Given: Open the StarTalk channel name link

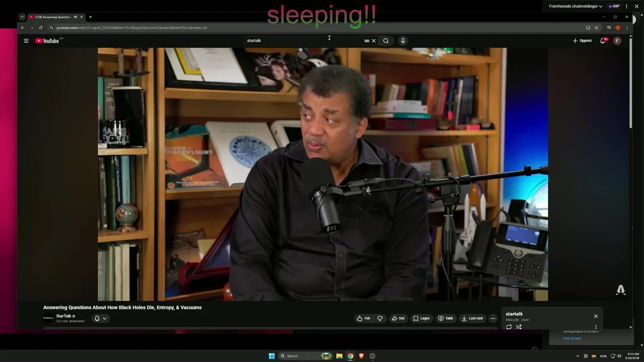Looking at the screenshot, I should click(63, 316).
